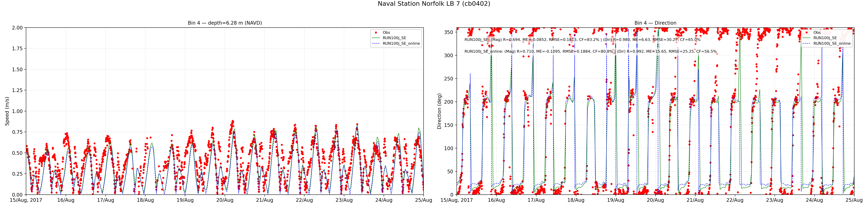
Task: Click the "0.75" tick on the Speed axis
Action: pyautogui.click(x=17, y=132)
